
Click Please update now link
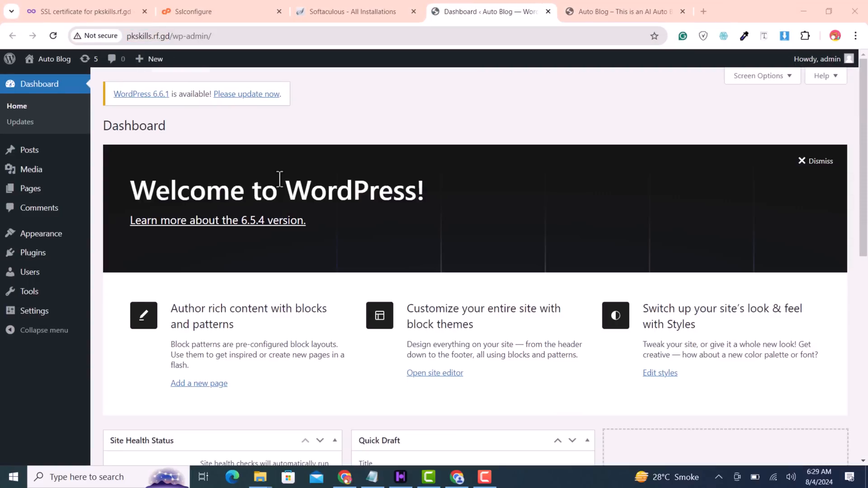246,94
